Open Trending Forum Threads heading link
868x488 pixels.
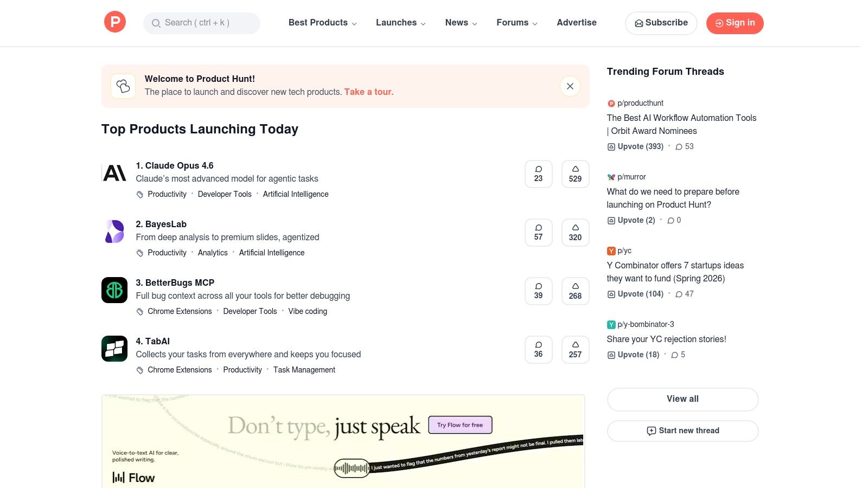click(x=665, y=72)
